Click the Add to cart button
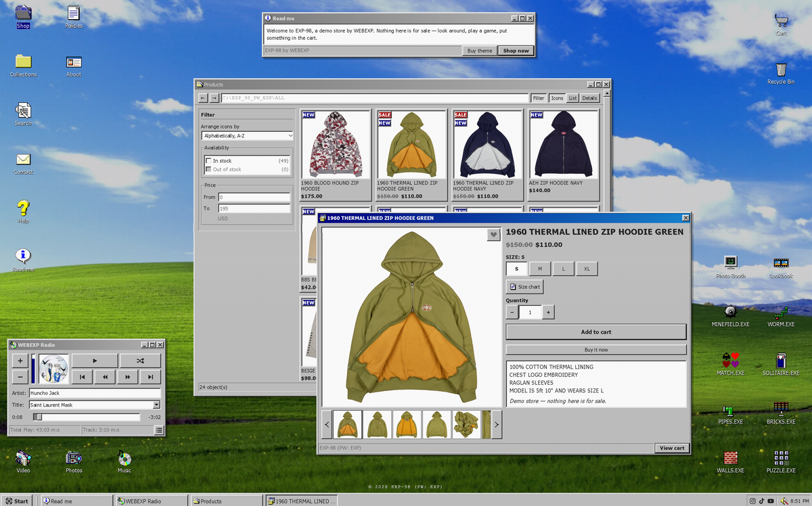Viewport: 812px width, 506px height. 596,332
